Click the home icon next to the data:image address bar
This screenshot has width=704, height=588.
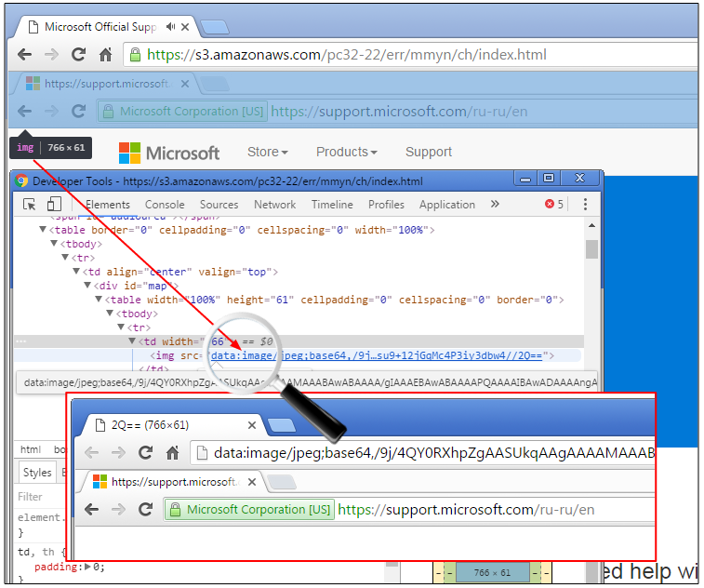172,453
